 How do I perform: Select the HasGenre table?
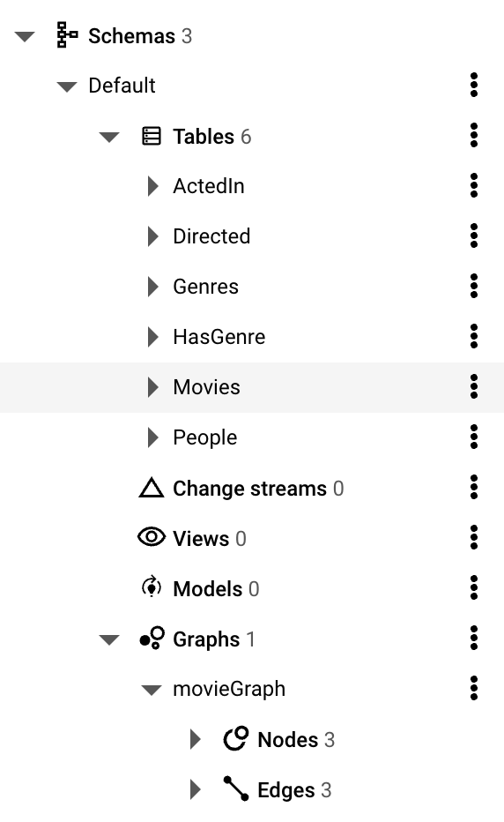[x=219, y=337]
